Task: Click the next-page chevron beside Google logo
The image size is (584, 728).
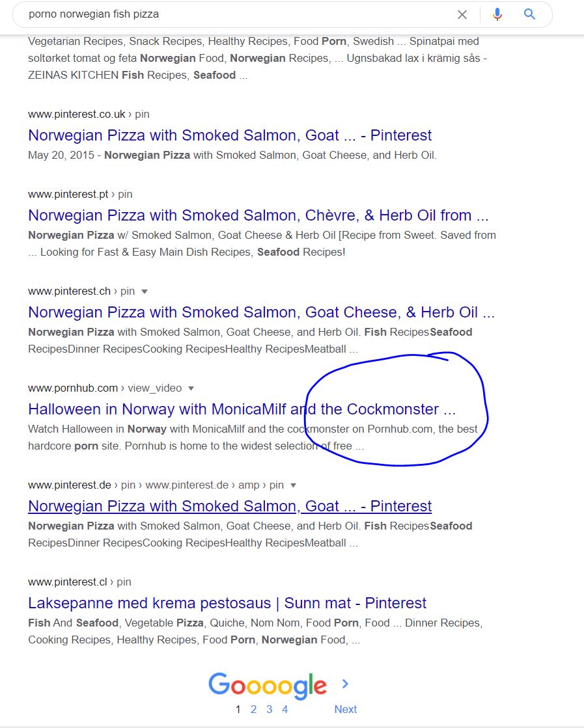Action: click(345, 683)
